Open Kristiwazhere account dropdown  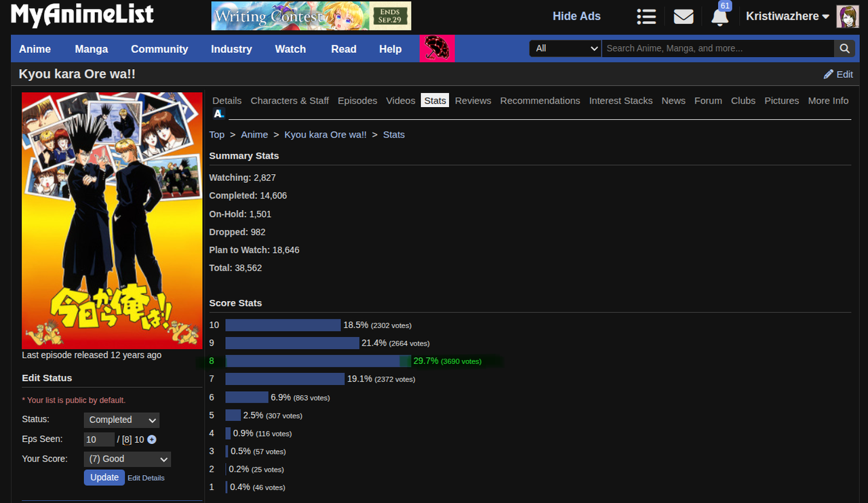(787, 16)
